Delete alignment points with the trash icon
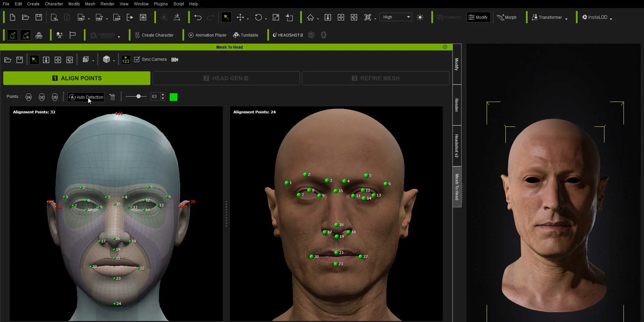 [x=113, y=97]
